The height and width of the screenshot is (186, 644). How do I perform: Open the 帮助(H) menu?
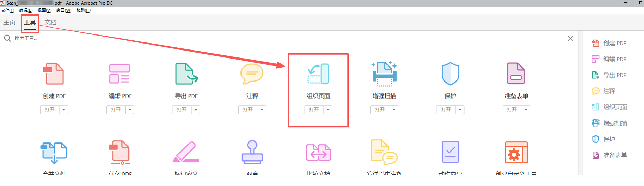click(x=83, y=10)
